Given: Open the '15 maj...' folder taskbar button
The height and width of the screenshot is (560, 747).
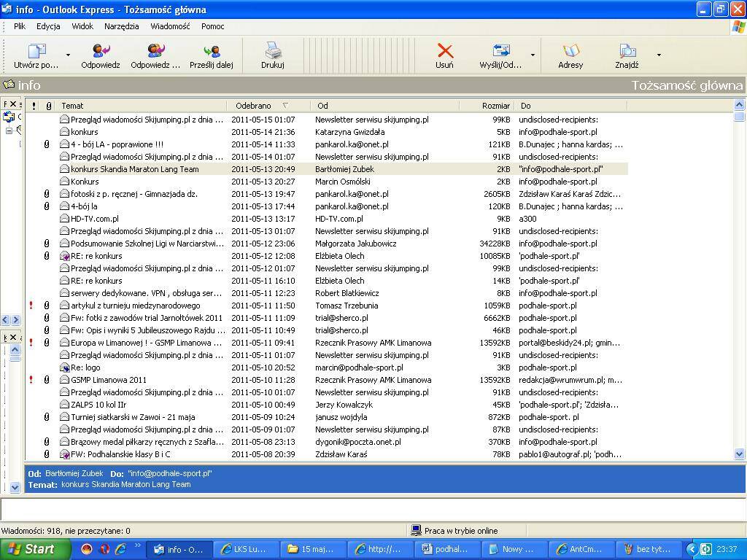Looking at the screenshot, I should point(312,549).
